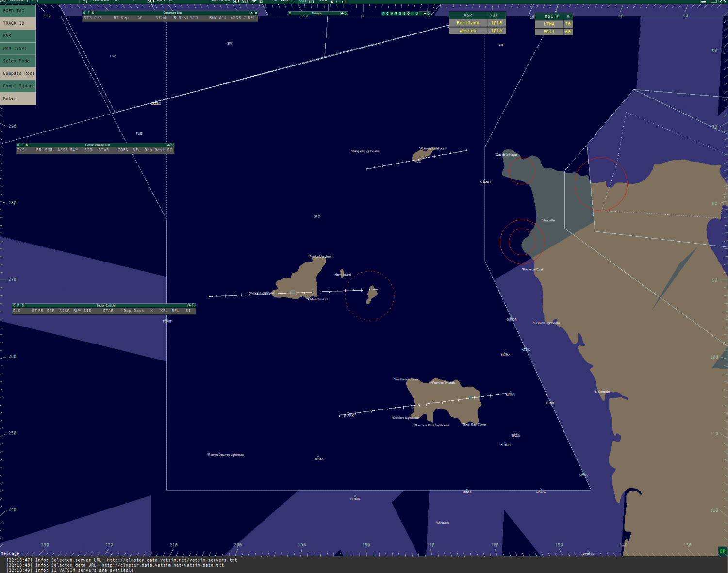Collapse the Sector Inbound List with arrow
Screen dimensions: 728x573
tap(168, 145)
